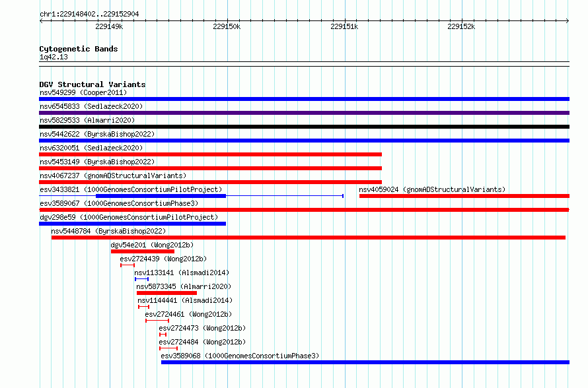
Task: Click nsv5448784 (ByrskaBishop2022) label
Action: pyautogui.click(x=108, y=231)
